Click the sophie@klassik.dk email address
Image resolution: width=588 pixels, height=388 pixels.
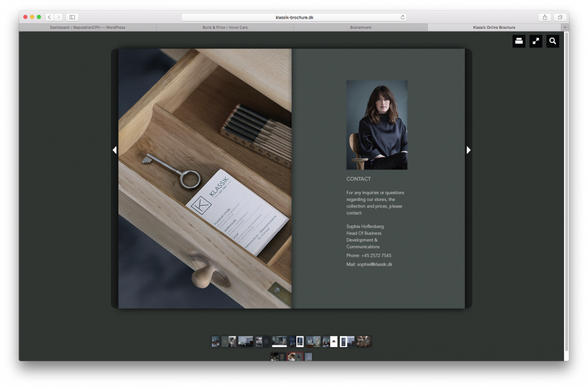[374, 264]
